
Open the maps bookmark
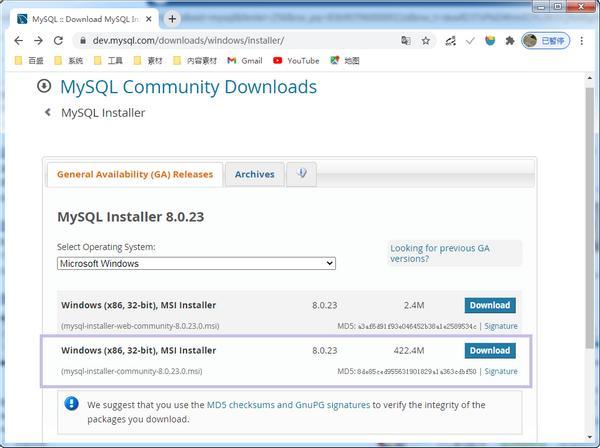tap(345, 60)
